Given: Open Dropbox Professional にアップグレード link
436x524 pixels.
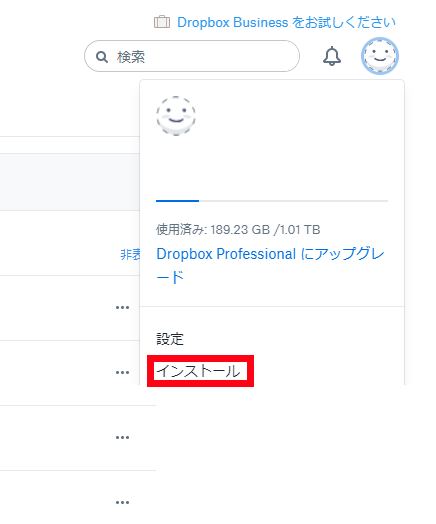Looking at the screenshot, I should point(271,266).
